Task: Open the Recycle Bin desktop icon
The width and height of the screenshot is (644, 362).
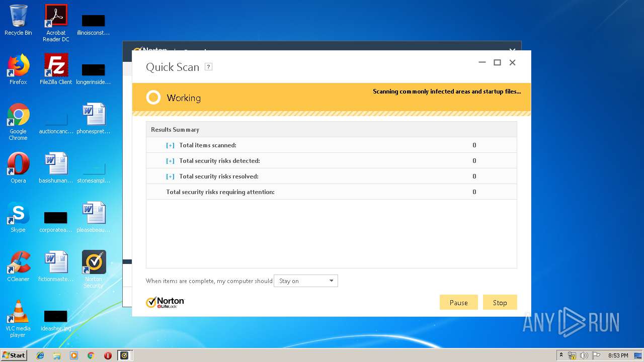Action: click(x=18, y=20)
